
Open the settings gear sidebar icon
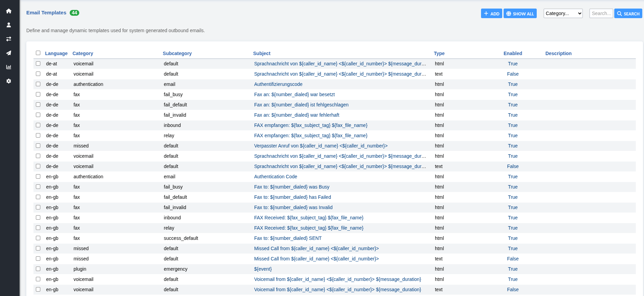tap(9, 81)
